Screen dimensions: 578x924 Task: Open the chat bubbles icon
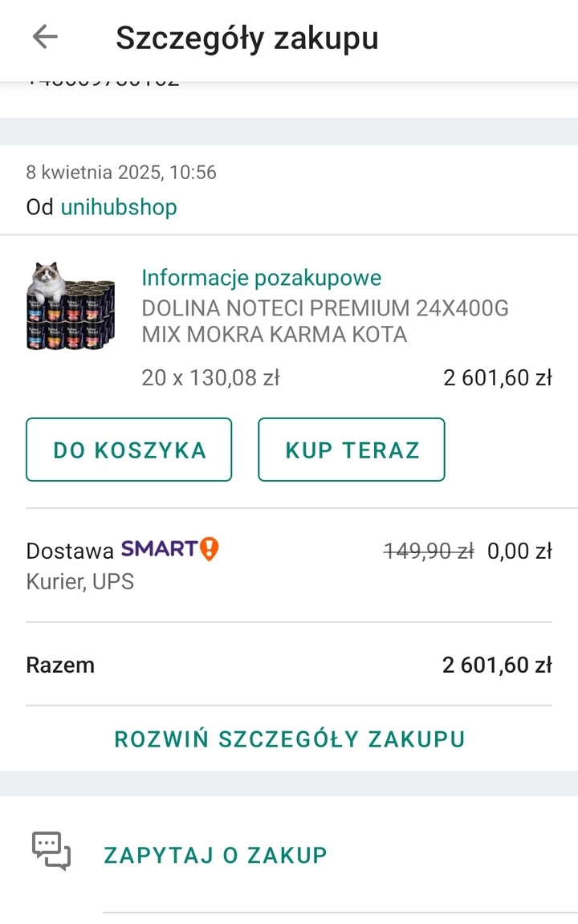point(51,851)
